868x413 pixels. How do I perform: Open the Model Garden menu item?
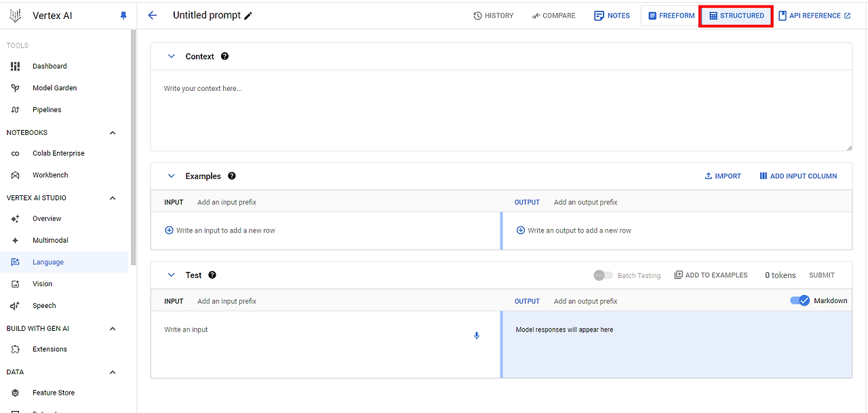64,87
